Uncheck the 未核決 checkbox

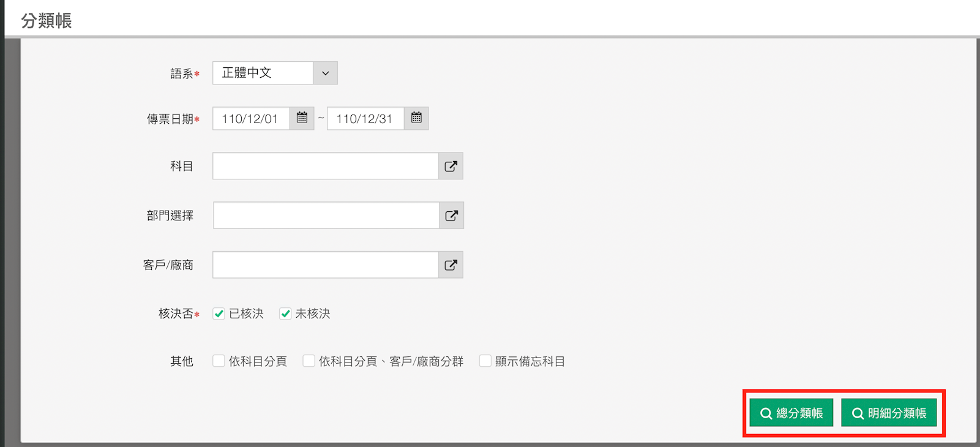[x=285, y=314]
